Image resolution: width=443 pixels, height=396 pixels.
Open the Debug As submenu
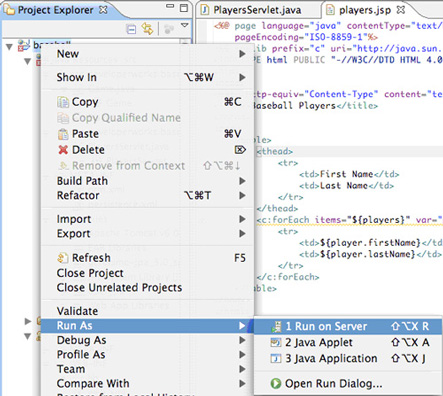click(x=147, y=340)
